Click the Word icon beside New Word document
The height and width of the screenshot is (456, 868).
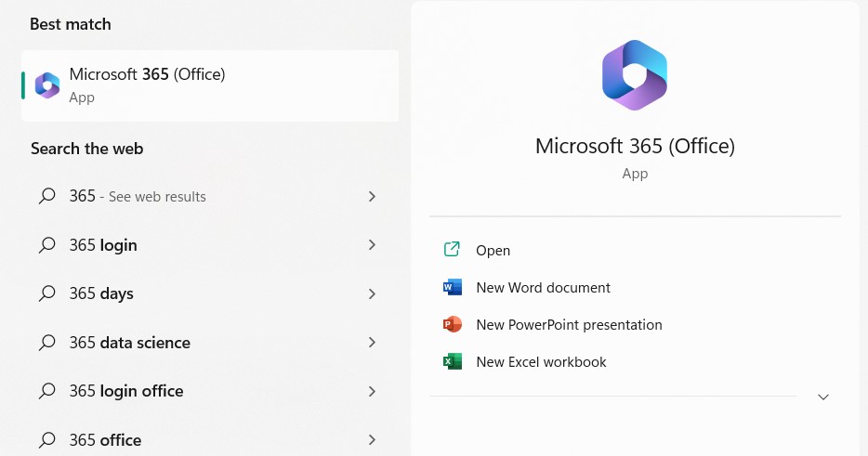pyautogui.click(x=453, y=288)
